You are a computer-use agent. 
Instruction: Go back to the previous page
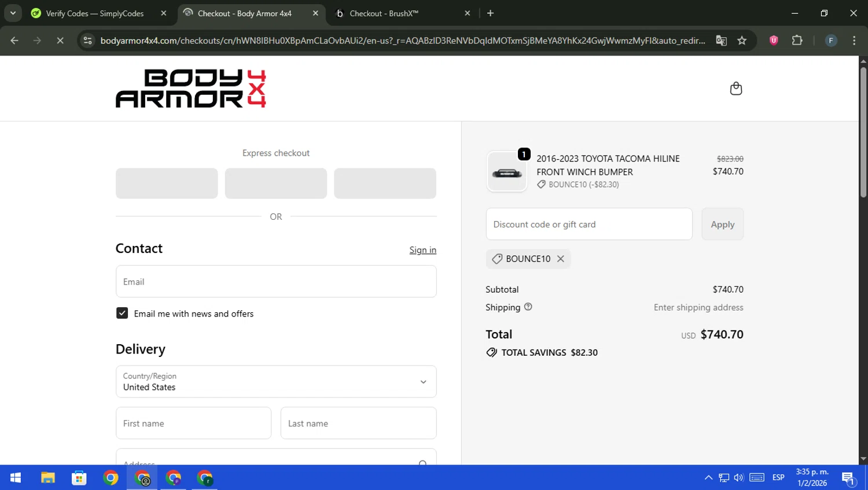pos(14,40)
